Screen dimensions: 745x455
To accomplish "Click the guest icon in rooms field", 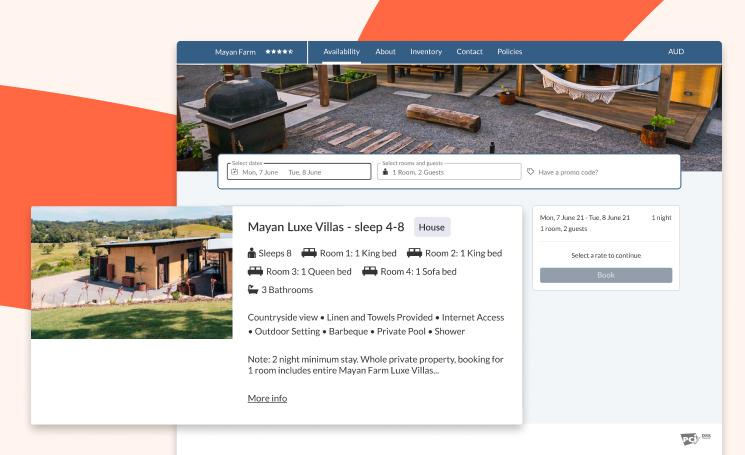I will tap(385, 172).
